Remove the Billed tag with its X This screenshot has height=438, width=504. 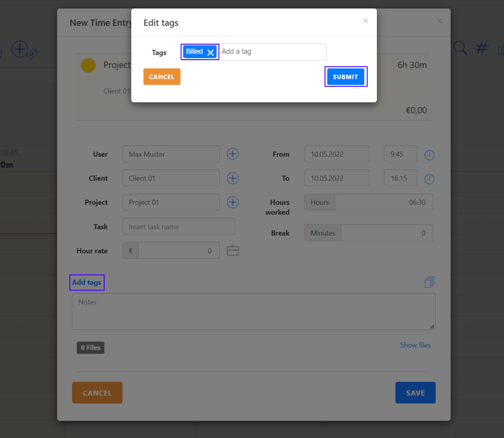coord(211,52)
